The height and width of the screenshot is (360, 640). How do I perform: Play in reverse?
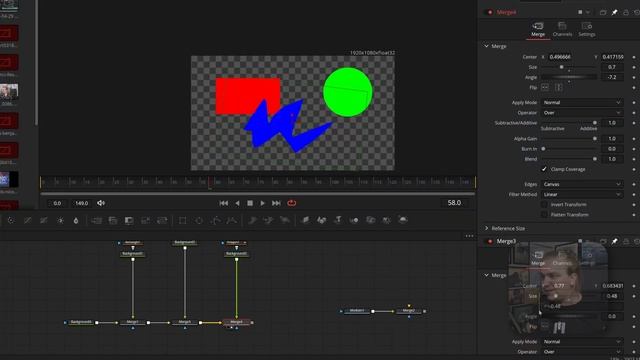click(237, 203)
